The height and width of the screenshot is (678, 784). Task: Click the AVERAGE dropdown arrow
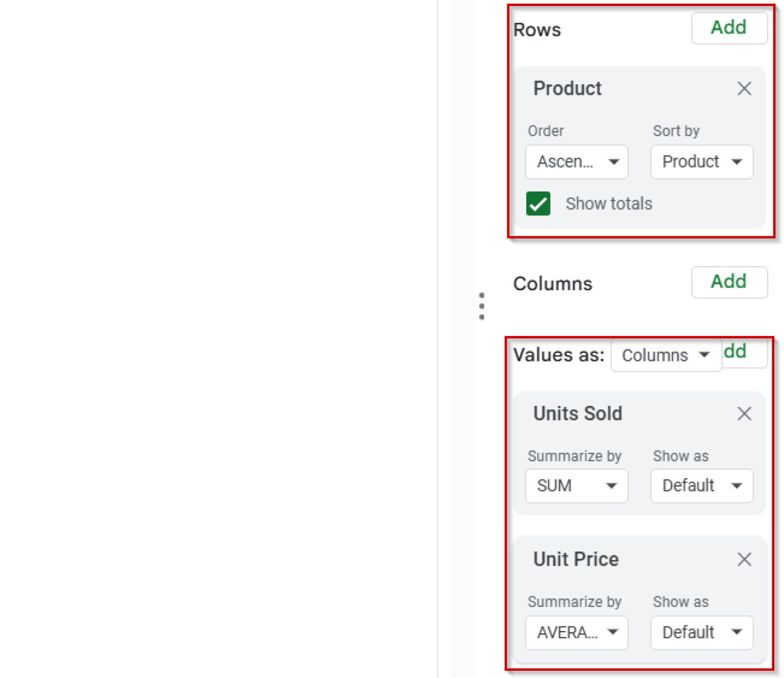click(x=612, y=633)
